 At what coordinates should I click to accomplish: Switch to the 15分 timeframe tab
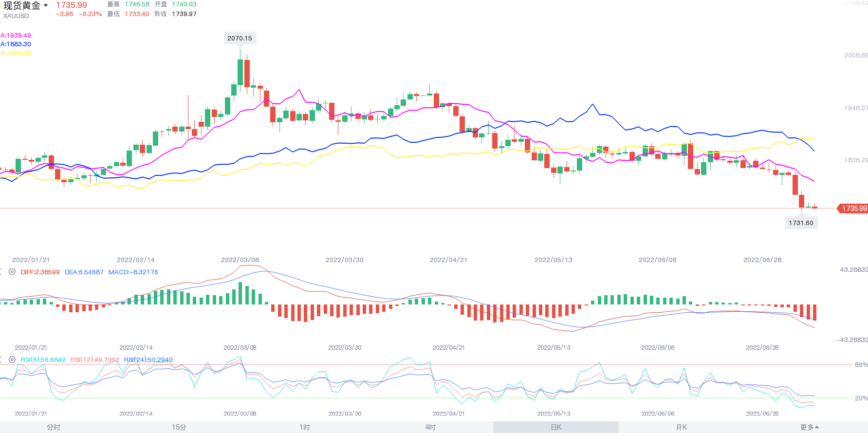click(x=179, y=427)
